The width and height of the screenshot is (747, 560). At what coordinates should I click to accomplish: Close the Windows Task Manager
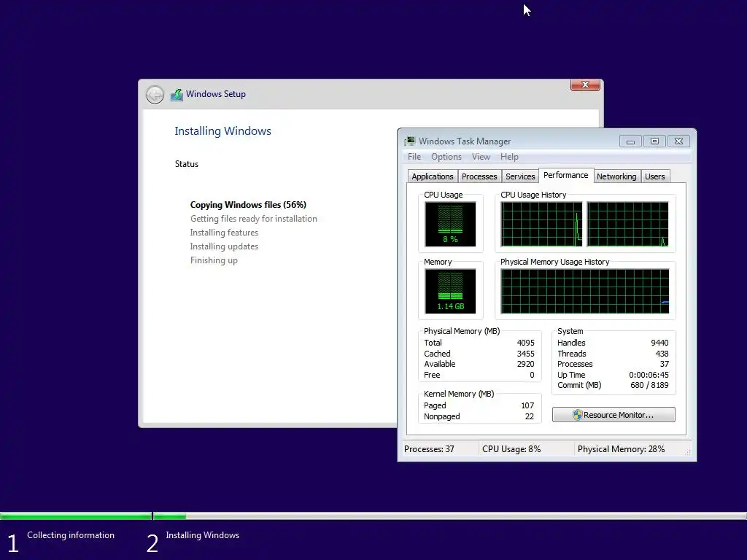(x=679, y=141)
